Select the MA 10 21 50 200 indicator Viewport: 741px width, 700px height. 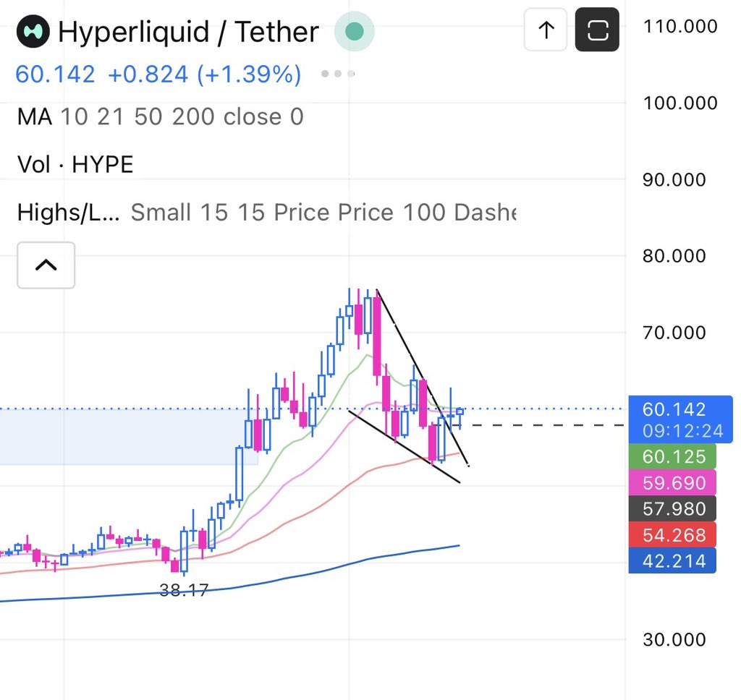[x=160, y=116]
